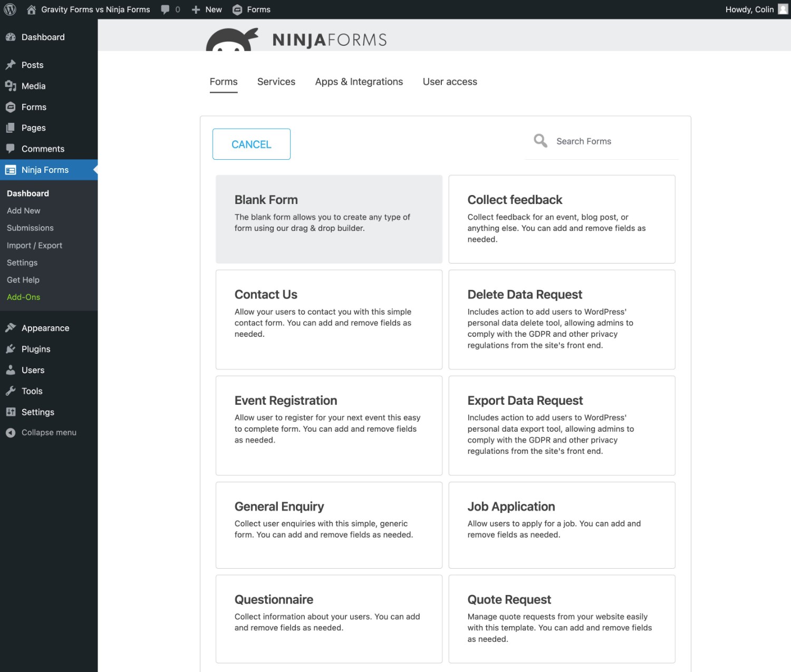This screenshot has height=672, width=791.
Task: Click the New item in admin bar
Action: click(214, 9)
